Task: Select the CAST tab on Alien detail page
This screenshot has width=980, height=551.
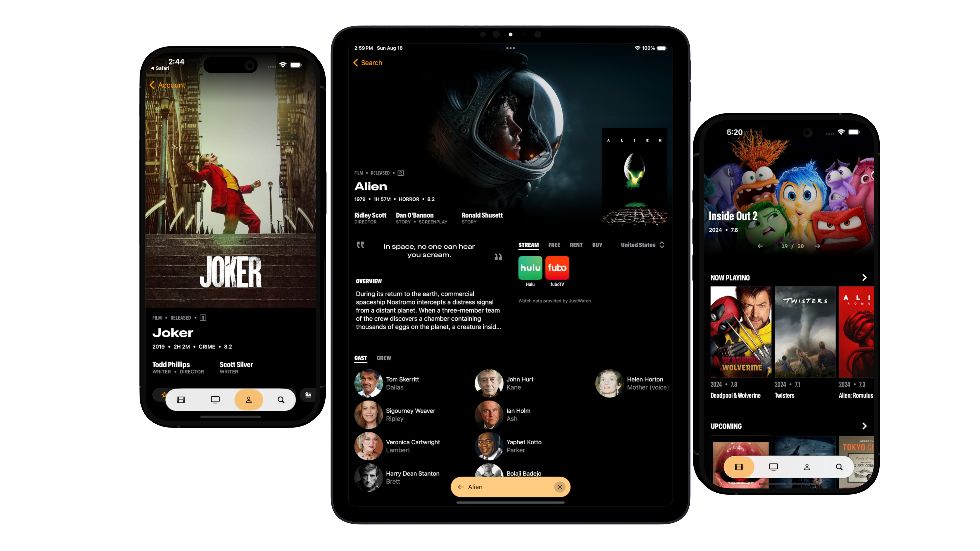Action: coord(361,357)
